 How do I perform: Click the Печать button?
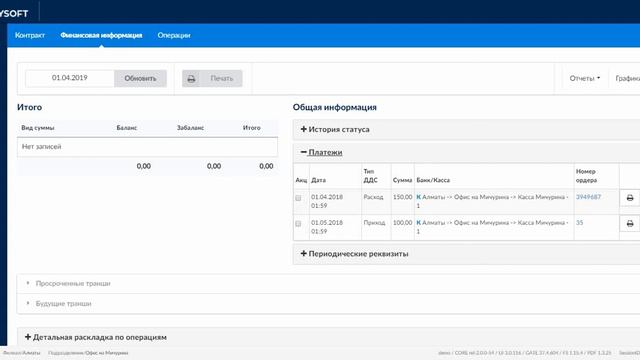(x=212, y=78)
